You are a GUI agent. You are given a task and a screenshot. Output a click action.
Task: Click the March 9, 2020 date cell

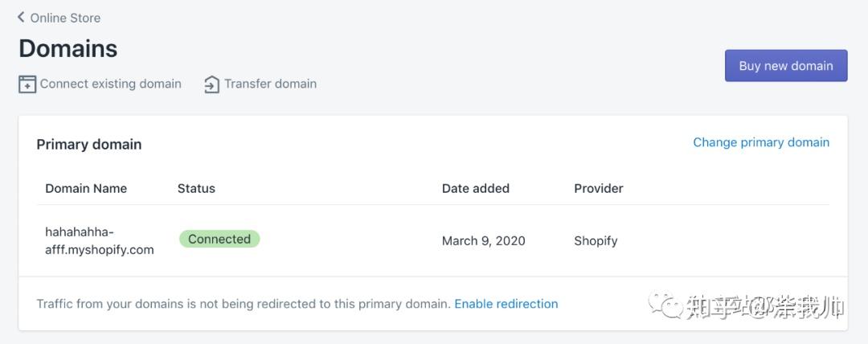tap(483, 241)
